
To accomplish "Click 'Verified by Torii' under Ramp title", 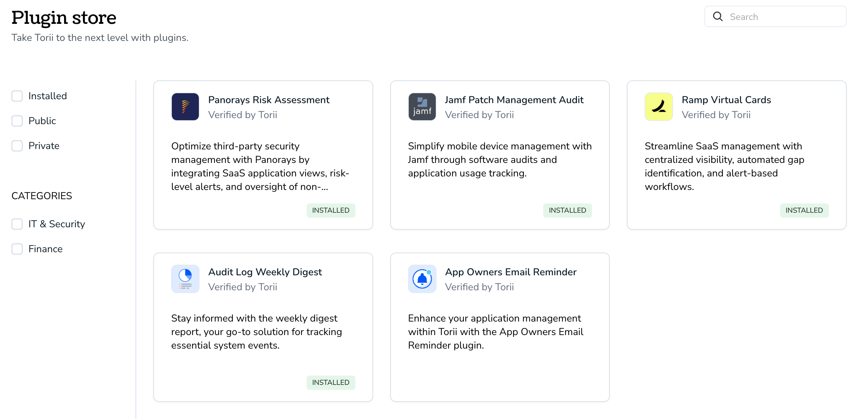I will point(716,115).
